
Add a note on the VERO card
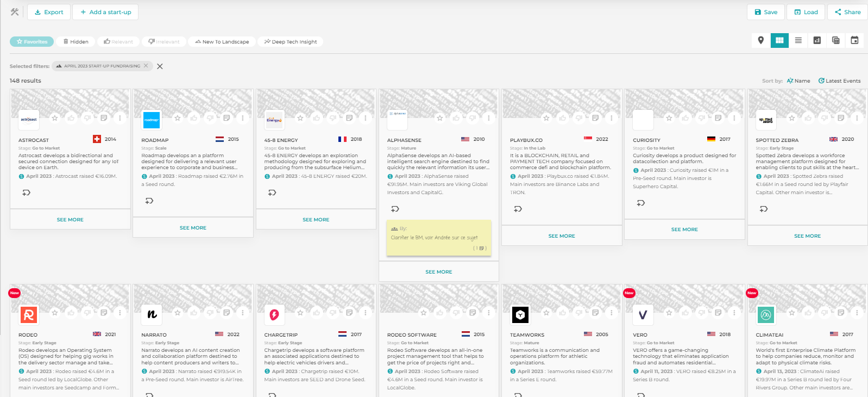click(x=718, y=313)
